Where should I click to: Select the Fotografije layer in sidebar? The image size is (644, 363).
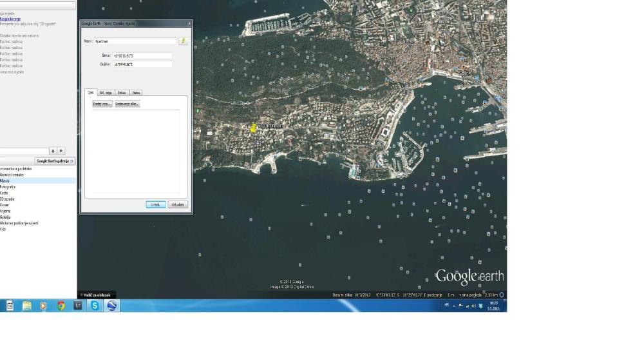coord(8,186)
